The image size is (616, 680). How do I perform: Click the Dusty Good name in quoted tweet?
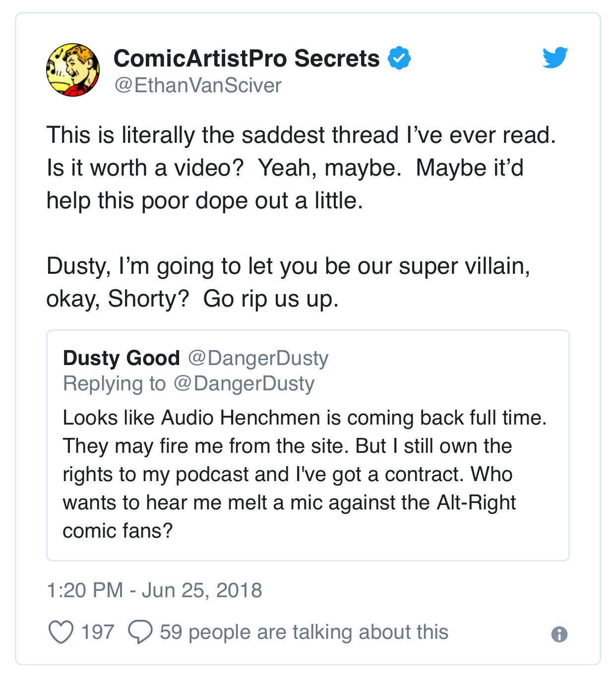[x=122, y=358]
